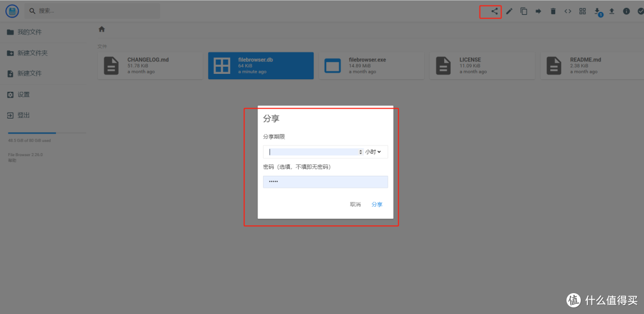Click 登出 to log out
The width and height of the screenshot is (644, 314).
pyautogui.click(x=43, y=116)
